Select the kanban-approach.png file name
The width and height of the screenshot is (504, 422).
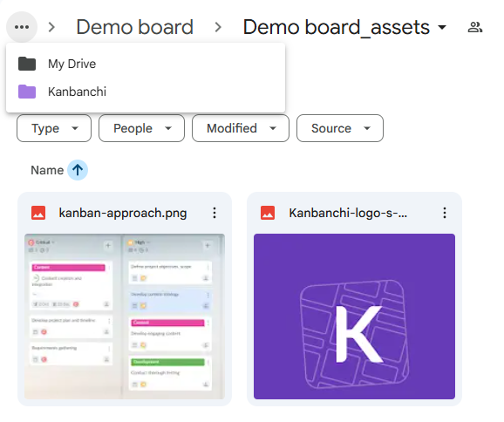pos(123,213)
